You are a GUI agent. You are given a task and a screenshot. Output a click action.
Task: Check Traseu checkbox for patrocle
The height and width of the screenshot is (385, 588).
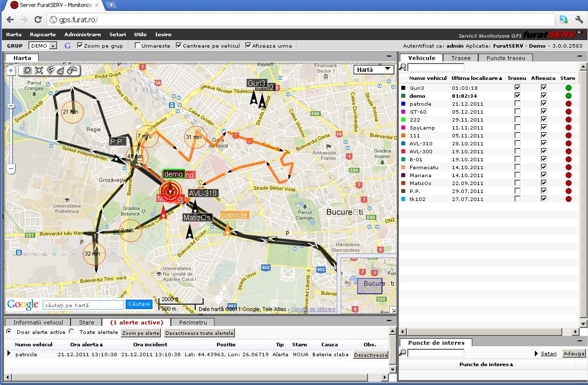(x=517, y=103)
